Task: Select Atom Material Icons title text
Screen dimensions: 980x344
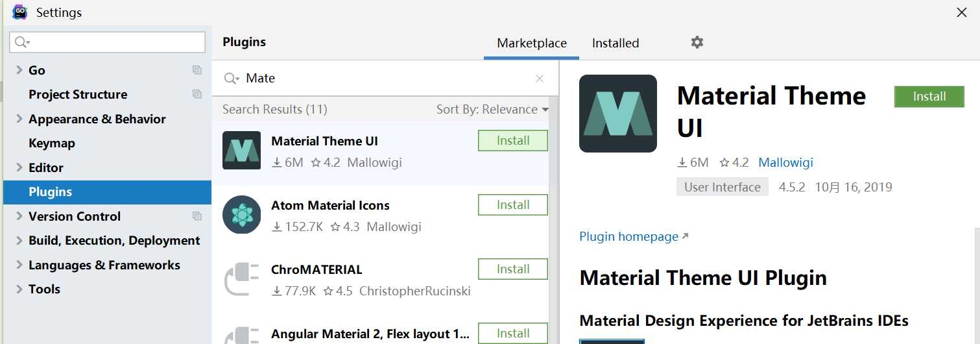Action: (x=330, y=205)
